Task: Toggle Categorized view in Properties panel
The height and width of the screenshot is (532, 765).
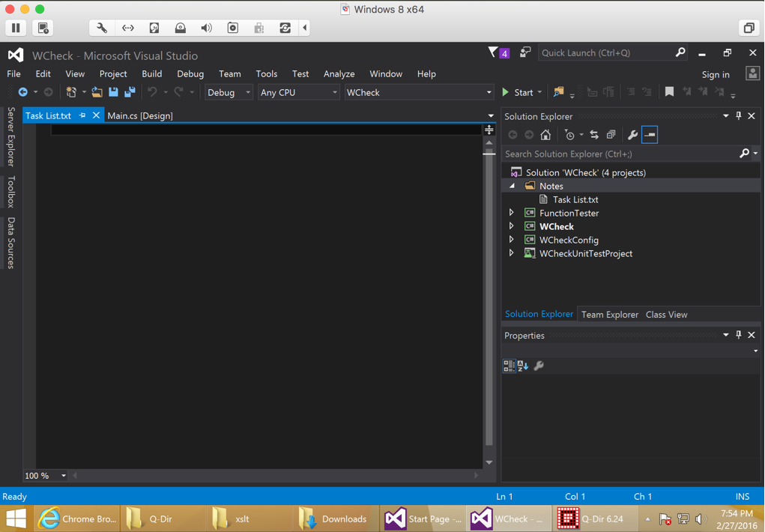Action: (x=509, y=366)
